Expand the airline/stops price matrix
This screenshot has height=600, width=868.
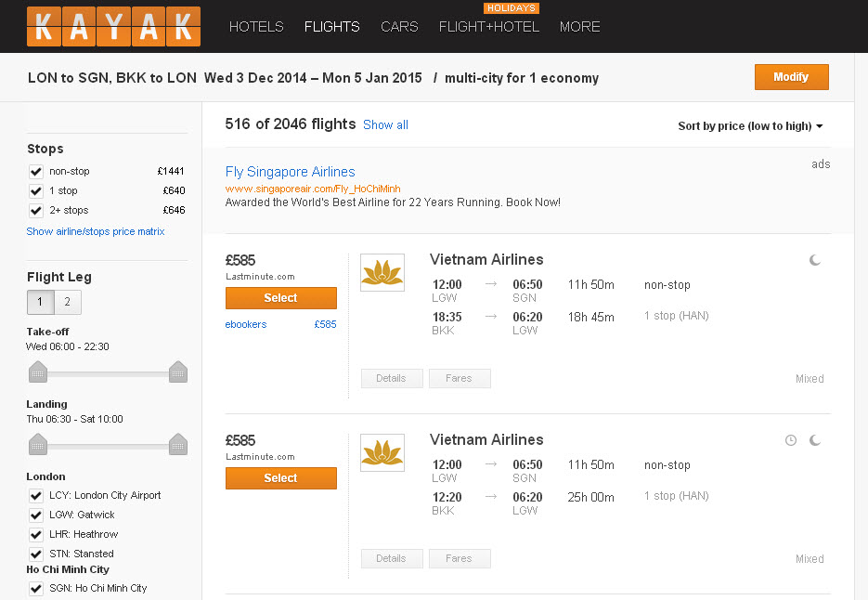pos(96,231)
